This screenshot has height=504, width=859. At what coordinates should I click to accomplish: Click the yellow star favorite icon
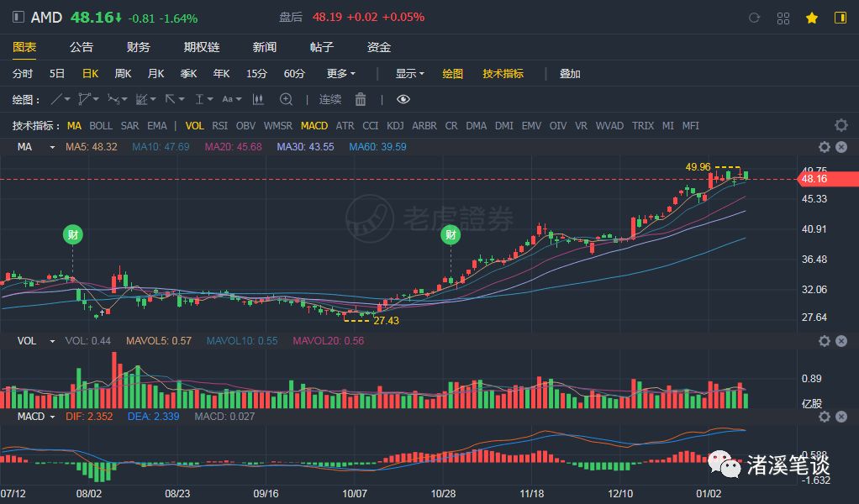click(x=812, y=18)
